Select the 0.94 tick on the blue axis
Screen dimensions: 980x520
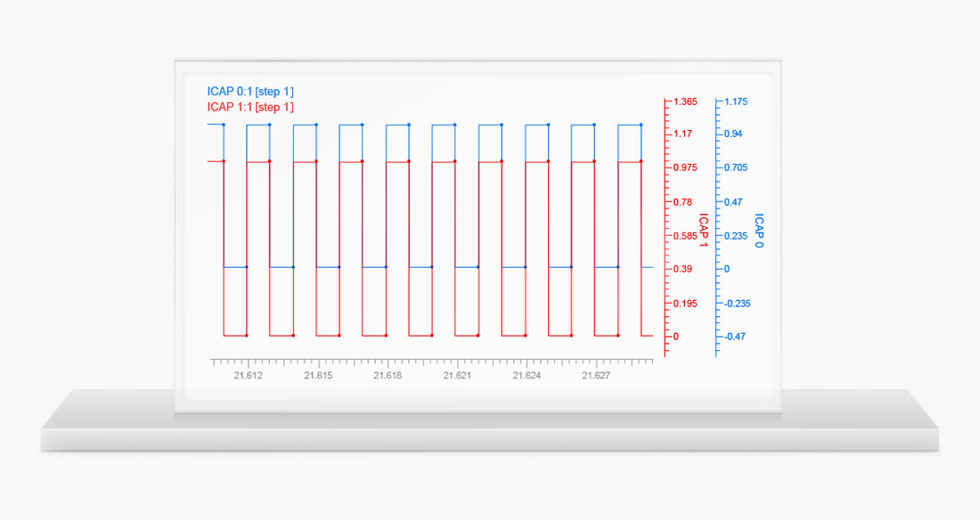733,134
